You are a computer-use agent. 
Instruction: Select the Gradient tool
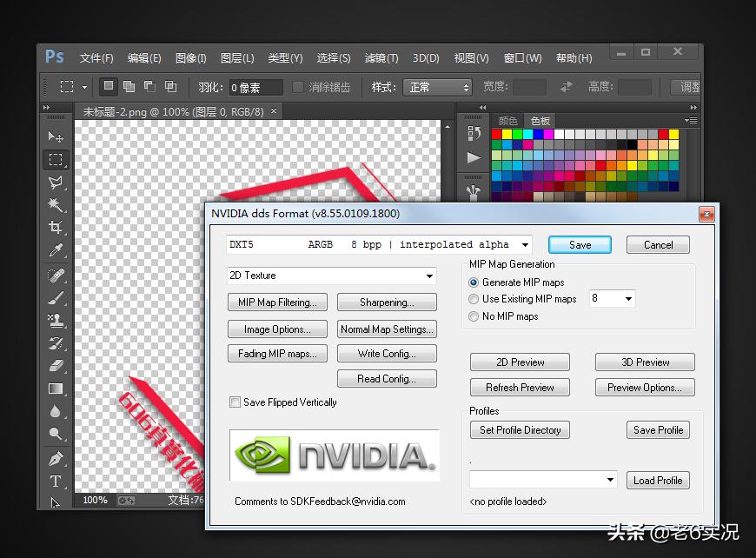[x=56, y=389]
